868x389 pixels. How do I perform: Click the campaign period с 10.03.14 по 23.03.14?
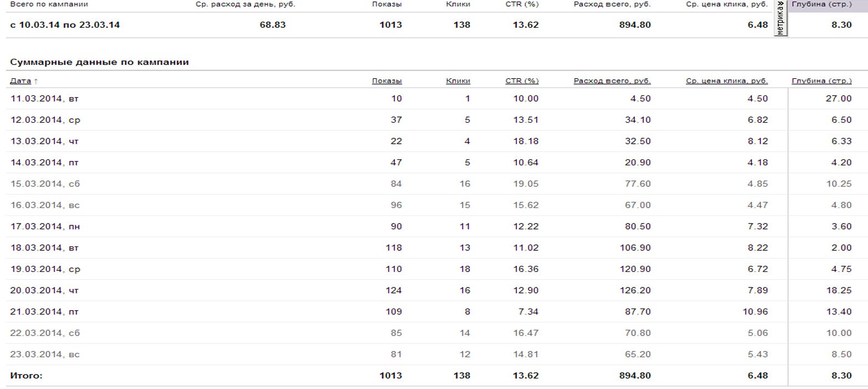65,24
